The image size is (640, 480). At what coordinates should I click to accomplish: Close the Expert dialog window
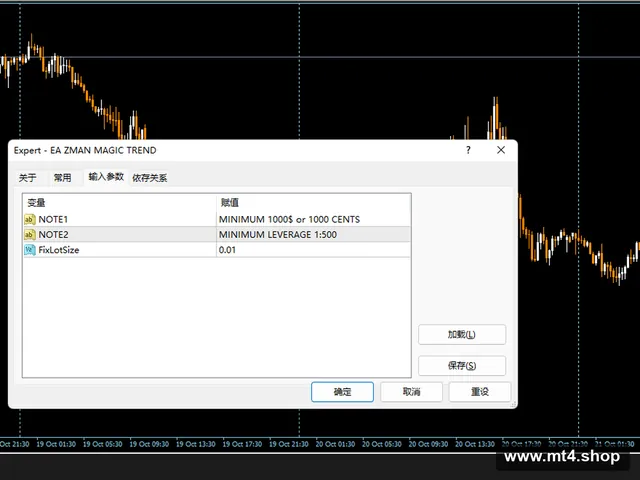[x=501, y=150]
